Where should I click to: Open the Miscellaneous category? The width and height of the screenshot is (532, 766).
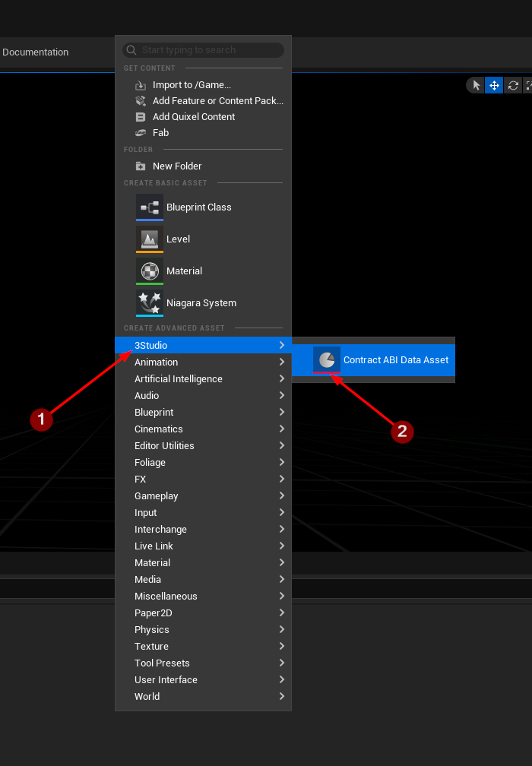click(203, 596)
